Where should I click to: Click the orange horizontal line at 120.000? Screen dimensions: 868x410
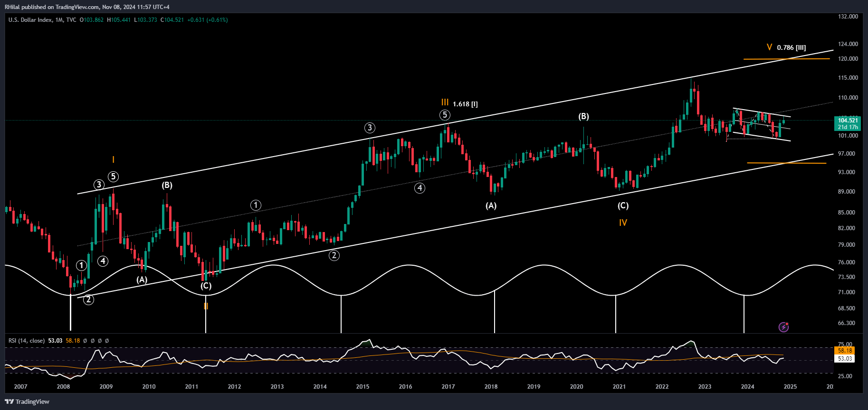[x=786, y=59]
